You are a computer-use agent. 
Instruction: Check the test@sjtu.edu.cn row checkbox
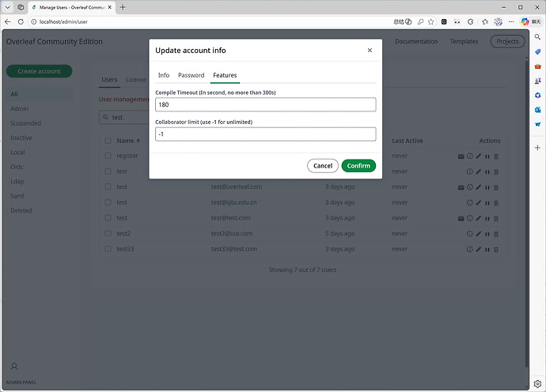pyautogui.click(x=108, y=202)
